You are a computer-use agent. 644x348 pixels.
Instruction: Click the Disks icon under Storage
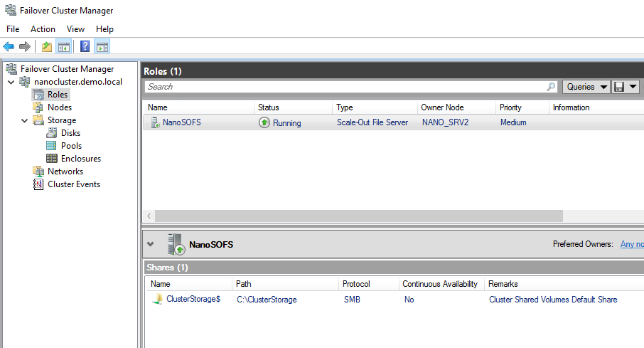tap(52, 133)
